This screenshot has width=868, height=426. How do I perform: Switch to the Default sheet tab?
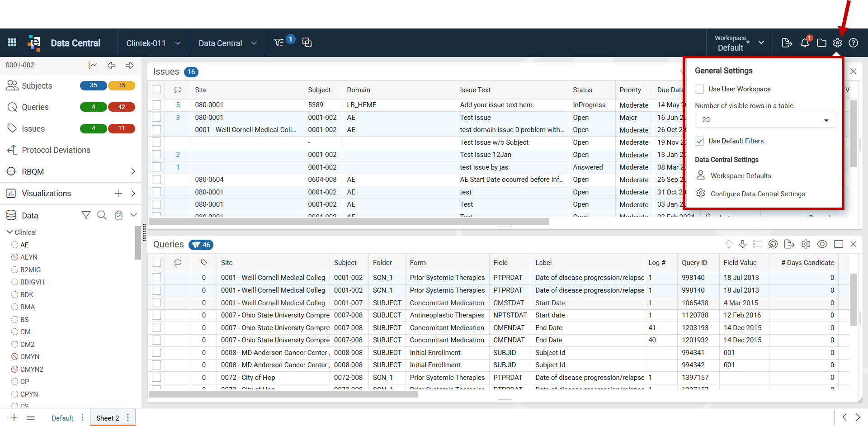point(62,418)
